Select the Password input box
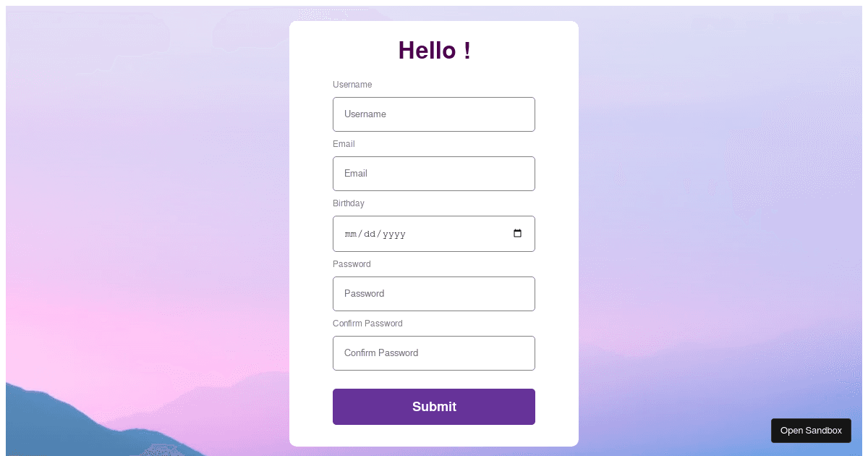The image size is (868, 456). click(x=434, y=293)
